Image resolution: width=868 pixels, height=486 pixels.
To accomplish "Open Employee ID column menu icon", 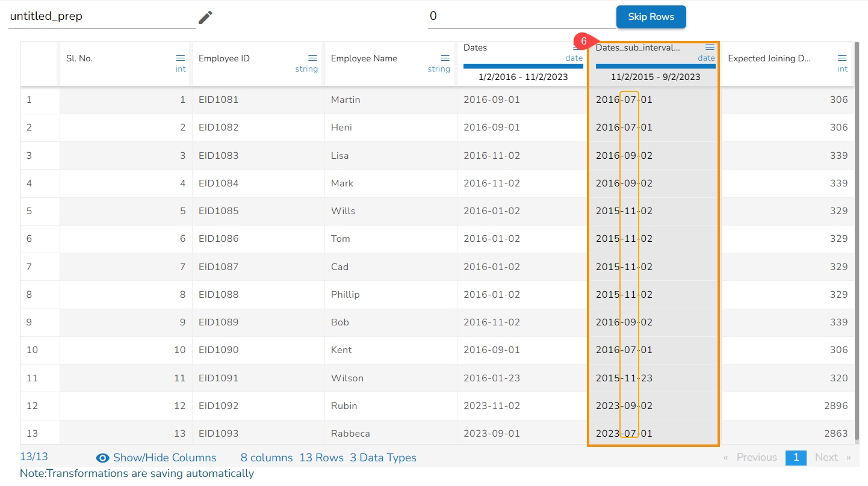I will 312,58.
